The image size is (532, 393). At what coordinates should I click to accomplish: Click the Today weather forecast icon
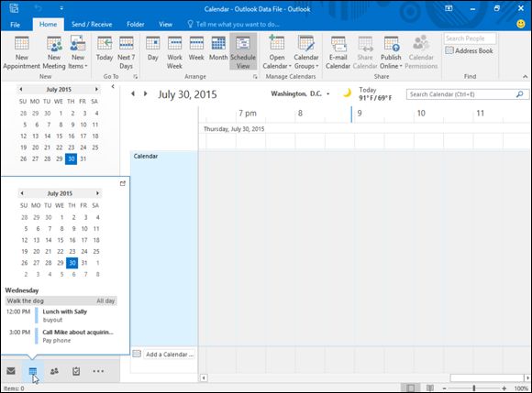click(347, 93)
